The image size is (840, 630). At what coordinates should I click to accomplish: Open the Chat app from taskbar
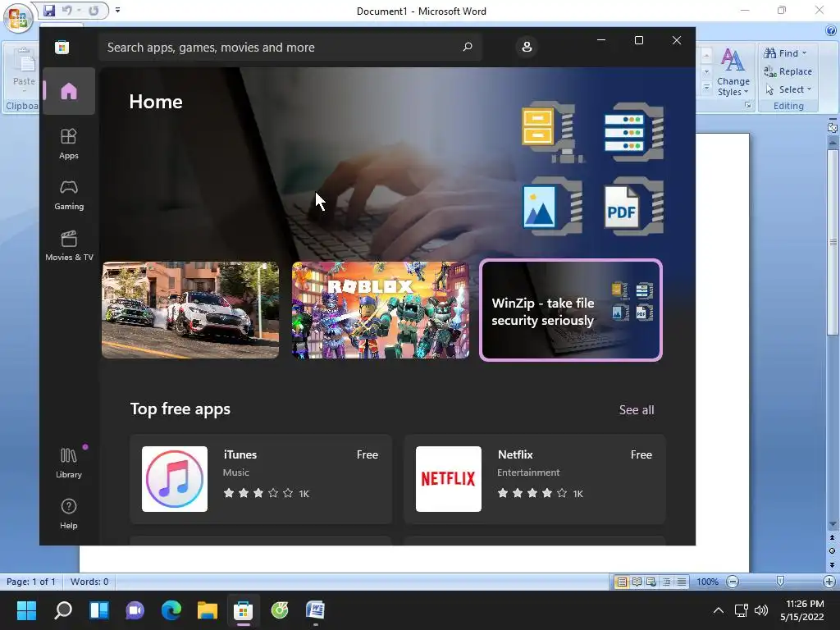(x=135, y=610)
